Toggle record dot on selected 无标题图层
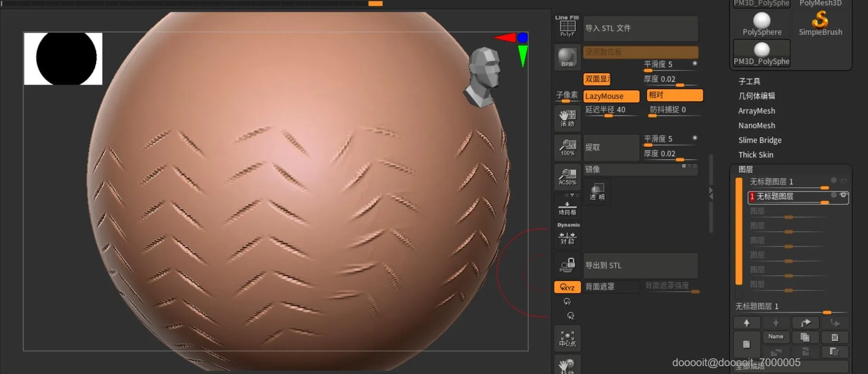Viewport: 868px width, 374px height. (x=834, y=195)
